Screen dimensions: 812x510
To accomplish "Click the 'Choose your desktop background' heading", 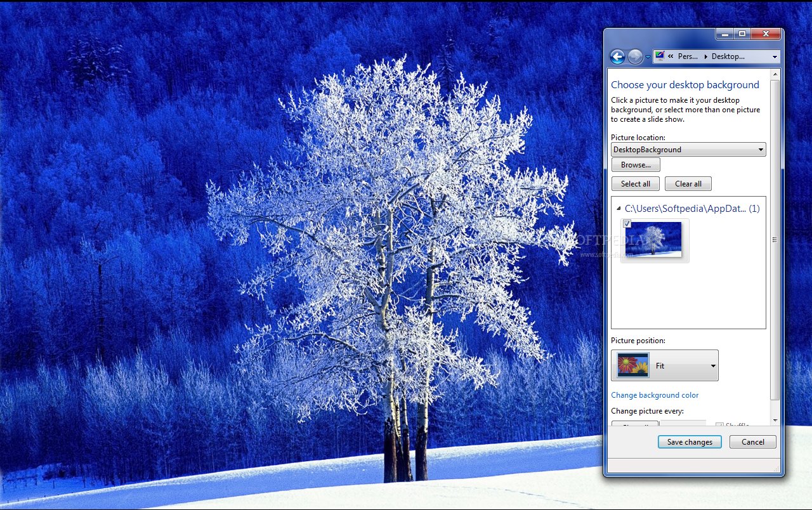I will (x=685, y=85).
